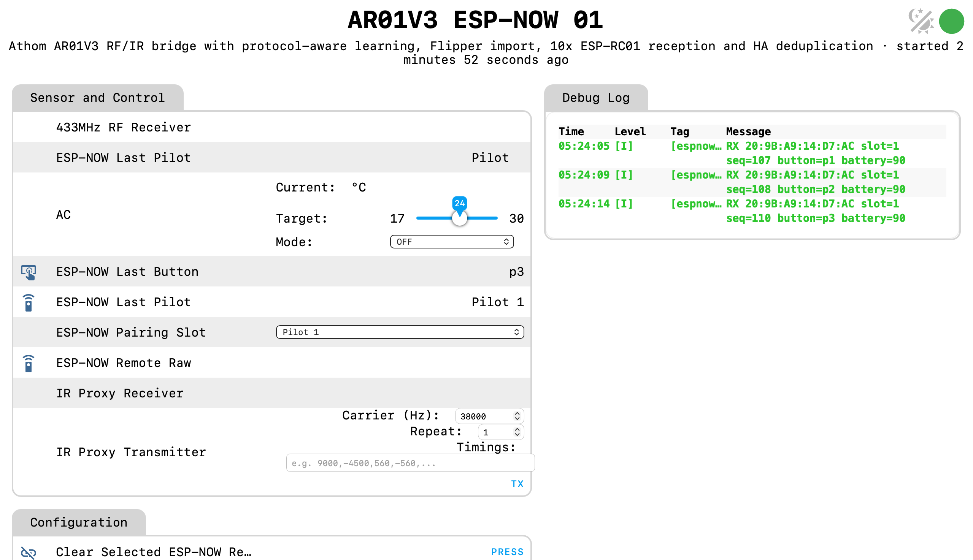
Task: Click the slider minimum value 17
Action: tap(397, 218)
